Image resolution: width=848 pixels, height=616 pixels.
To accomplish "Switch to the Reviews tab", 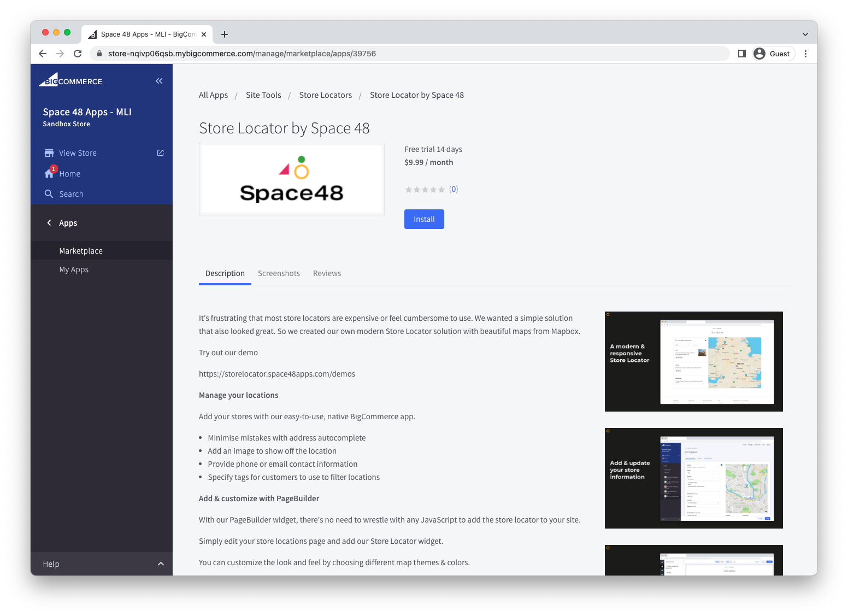I will pyautogui.click(x=327, y=273).
